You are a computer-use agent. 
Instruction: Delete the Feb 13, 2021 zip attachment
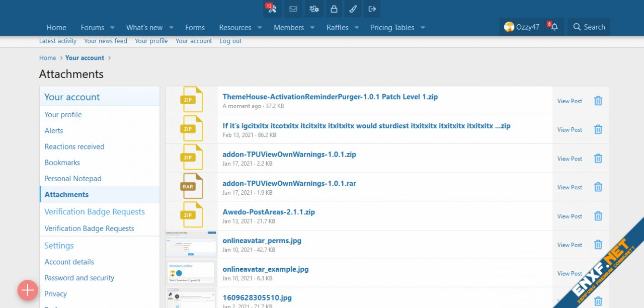[x=598, y=129]
